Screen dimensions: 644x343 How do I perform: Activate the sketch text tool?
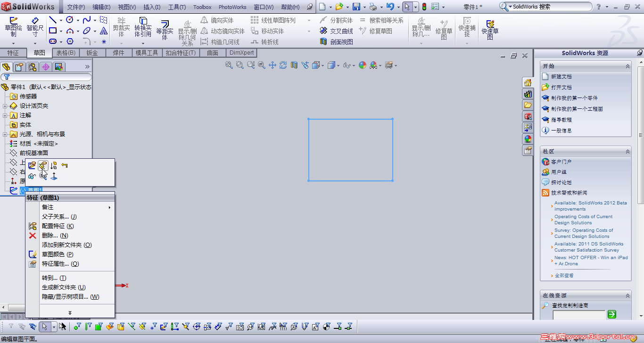[x=104, y=31]
